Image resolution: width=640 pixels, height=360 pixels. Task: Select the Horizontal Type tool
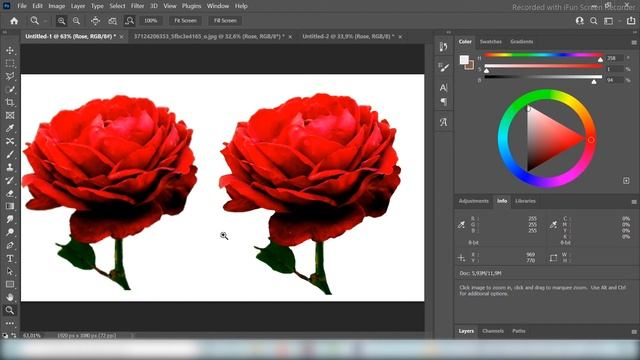[10, 258]
